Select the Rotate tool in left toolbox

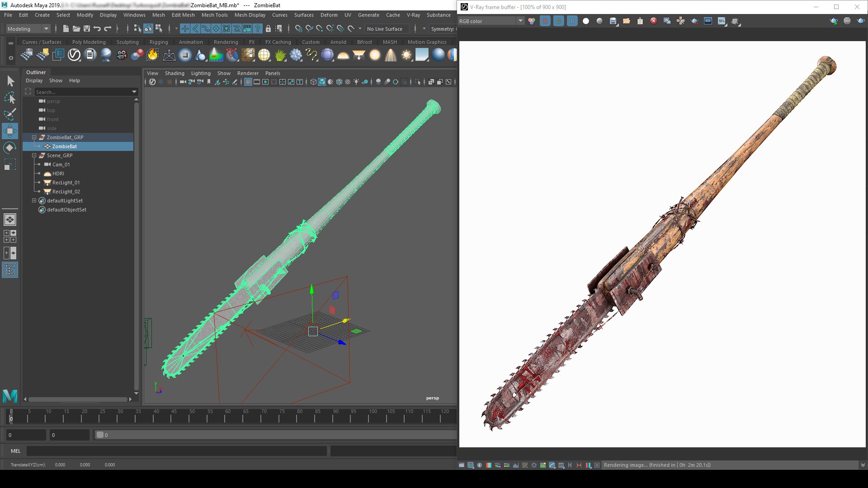9,148
